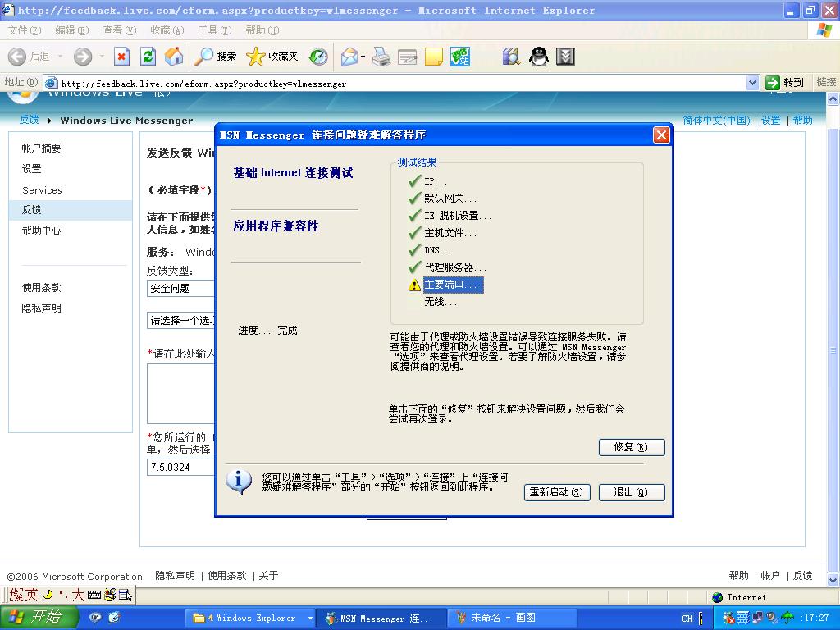Viewport: 840px width, 630px height.
Task: Open the 查看(V) menu
Action: click(x=120, y=30)
